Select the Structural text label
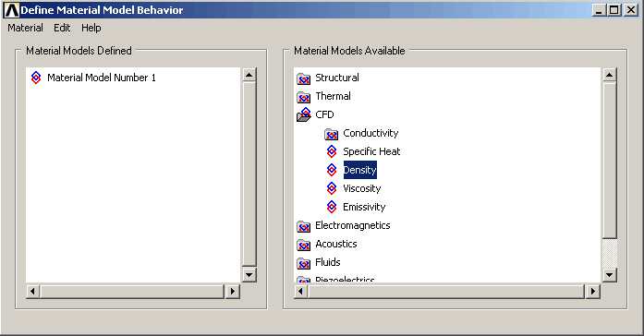This screenshot has width=644, height=336. point(337,78)
